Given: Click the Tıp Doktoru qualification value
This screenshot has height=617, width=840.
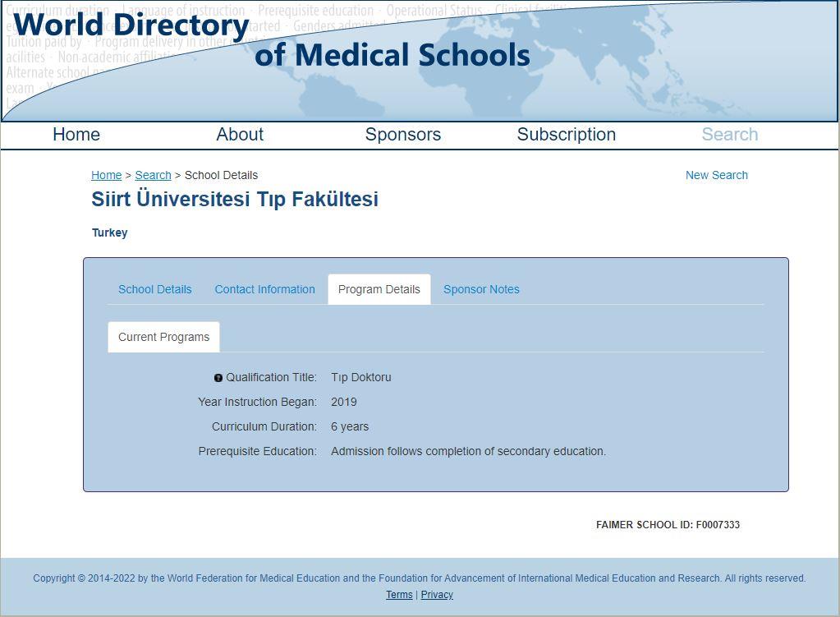Looking at the screenshot, I should 361,377.
